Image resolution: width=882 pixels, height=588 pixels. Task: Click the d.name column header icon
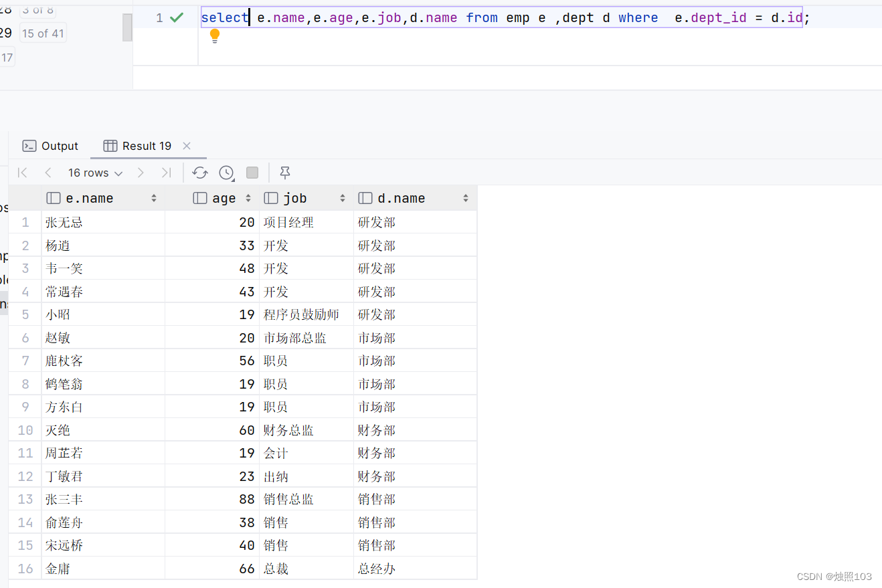click(365, 198)
